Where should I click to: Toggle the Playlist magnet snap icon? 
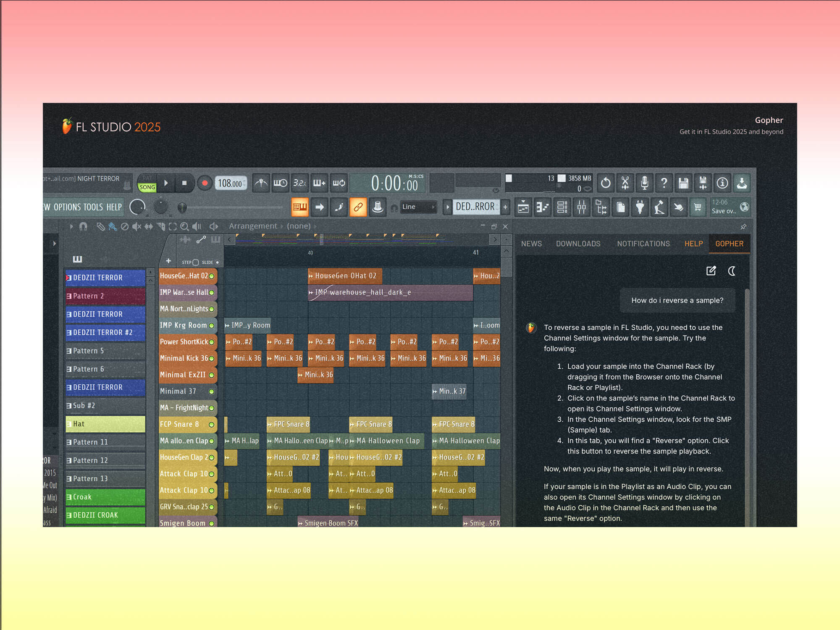83,226
